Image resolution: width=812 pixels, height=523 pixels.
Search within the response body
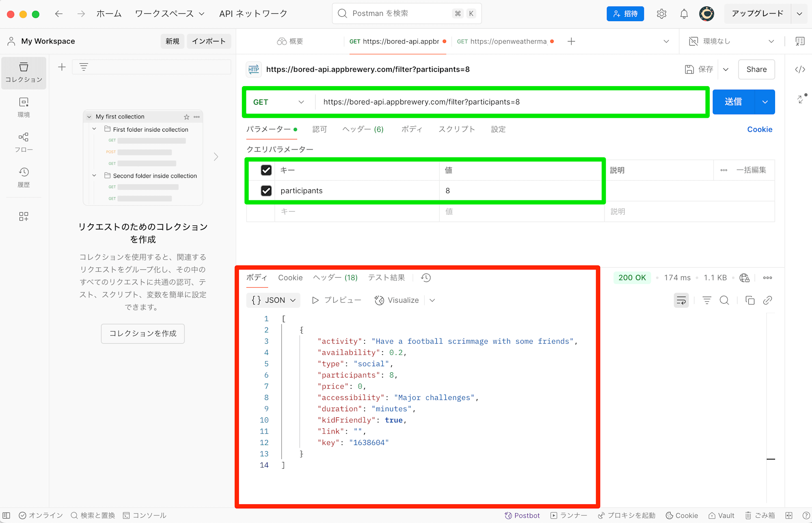point(724,300)
